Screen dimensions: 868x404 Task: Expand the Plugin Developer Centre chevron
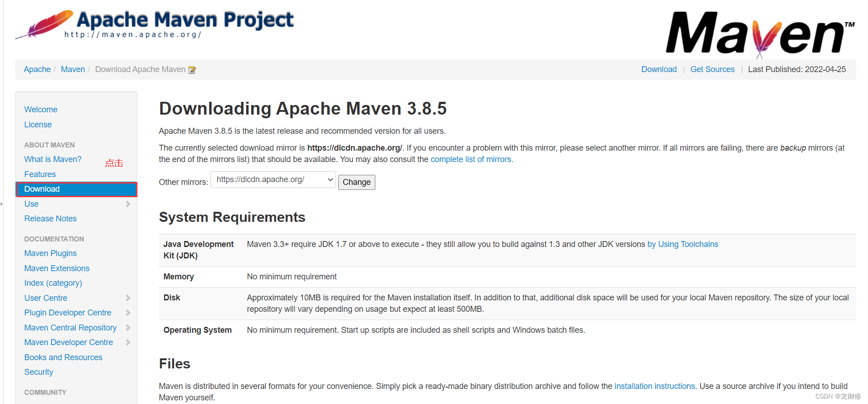click(x=128, y=313)
